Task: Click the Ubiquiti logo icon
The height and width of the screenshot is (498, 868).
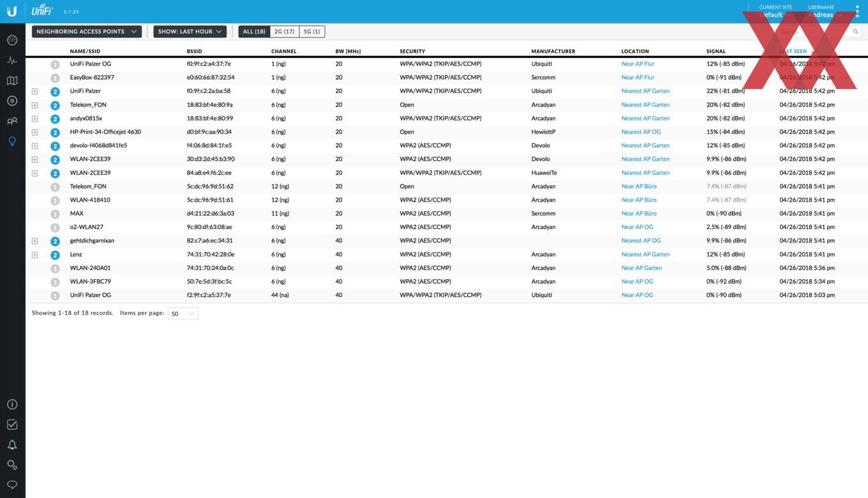Action: pos(12,11)
